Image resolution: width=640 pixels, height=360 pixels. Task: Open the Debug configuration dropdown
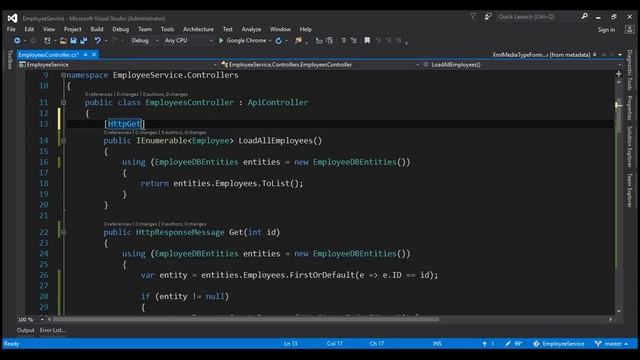click(157, 41)
